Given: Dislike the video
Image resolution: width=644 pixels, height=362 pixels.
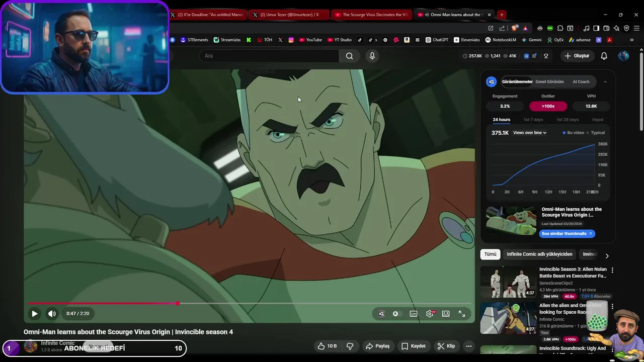Looking at the screenshot, I should click(350, 346).
